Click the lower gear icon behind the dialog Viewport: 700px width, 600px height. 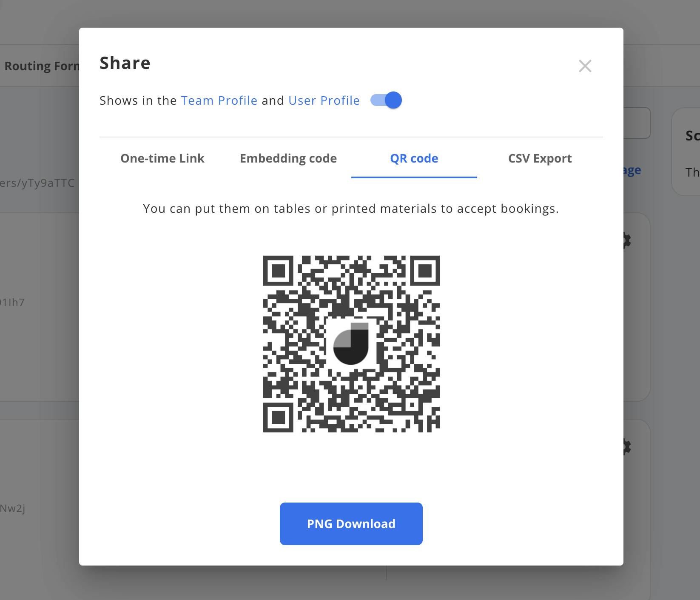tap(627, 446)
